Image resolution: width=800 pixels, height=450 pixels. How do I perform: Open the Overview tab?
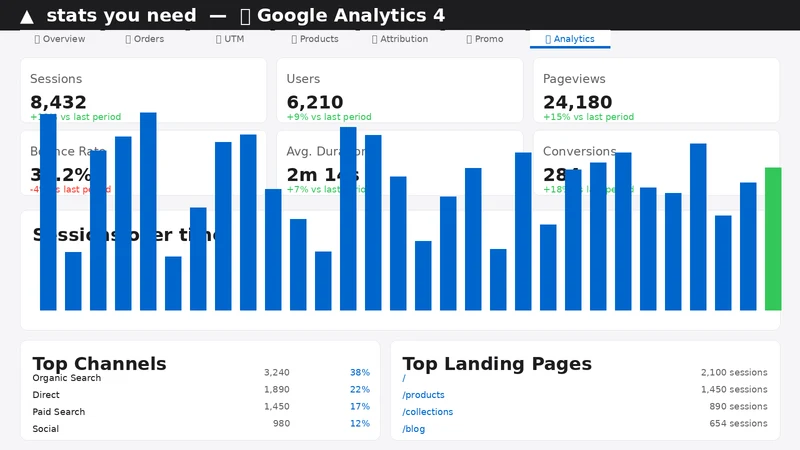(x=60, y=39)
